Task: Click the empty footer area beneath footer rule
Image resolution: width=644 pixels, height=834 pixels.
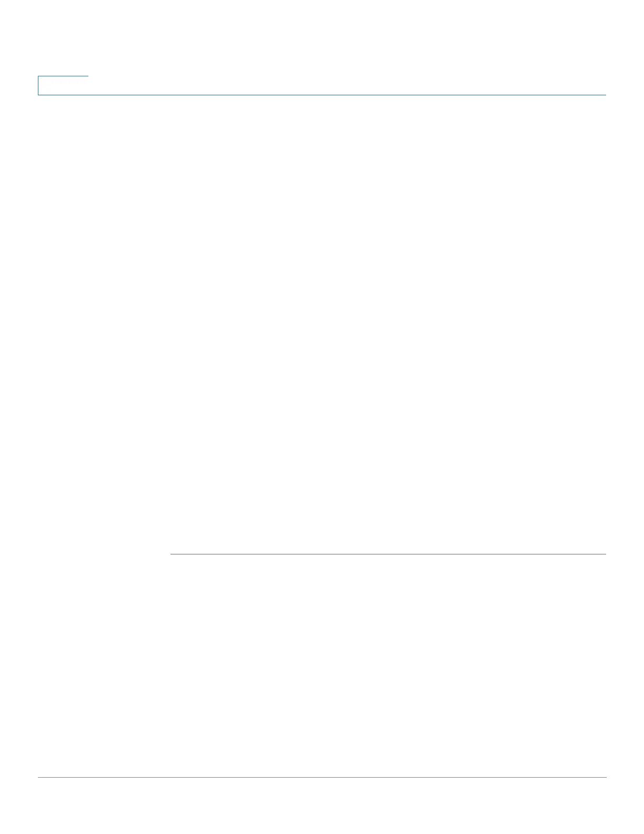Action: (x=322, y=806)
